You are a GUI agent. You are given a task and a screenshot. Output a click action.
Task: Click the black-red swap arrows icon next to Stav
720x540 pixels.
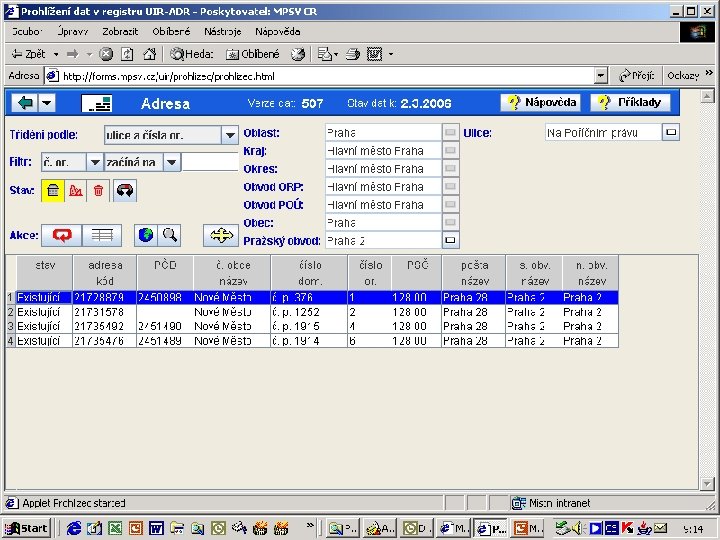(125, 190)
